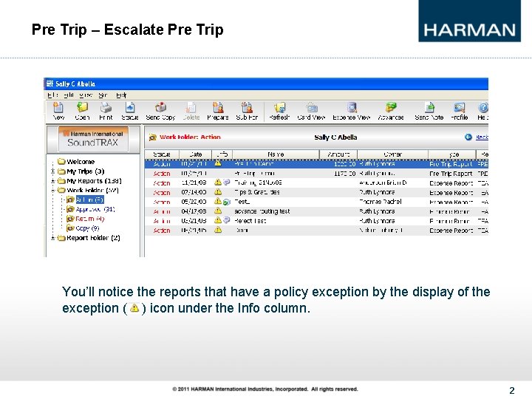
Task: Select the second Pre Trip Report row
Action: coord(316,174)
